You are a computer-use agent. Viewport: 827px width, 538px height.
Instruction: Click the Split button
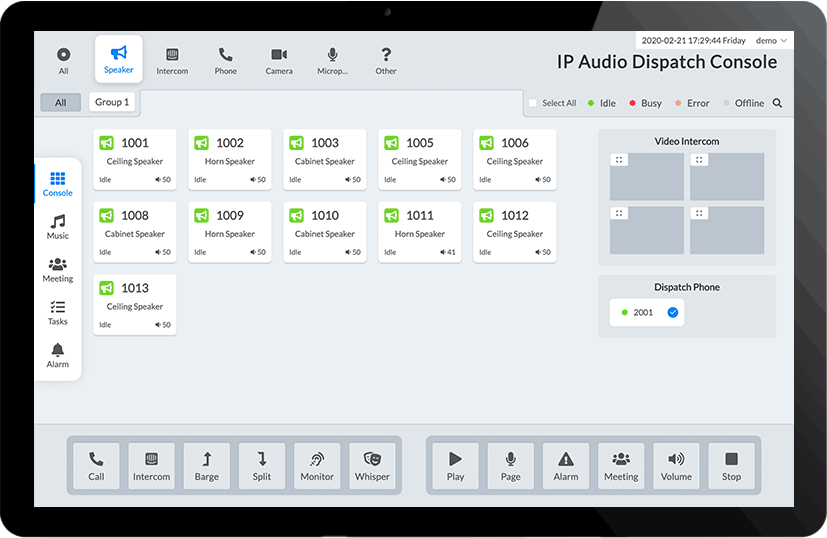tap(262, 466)
